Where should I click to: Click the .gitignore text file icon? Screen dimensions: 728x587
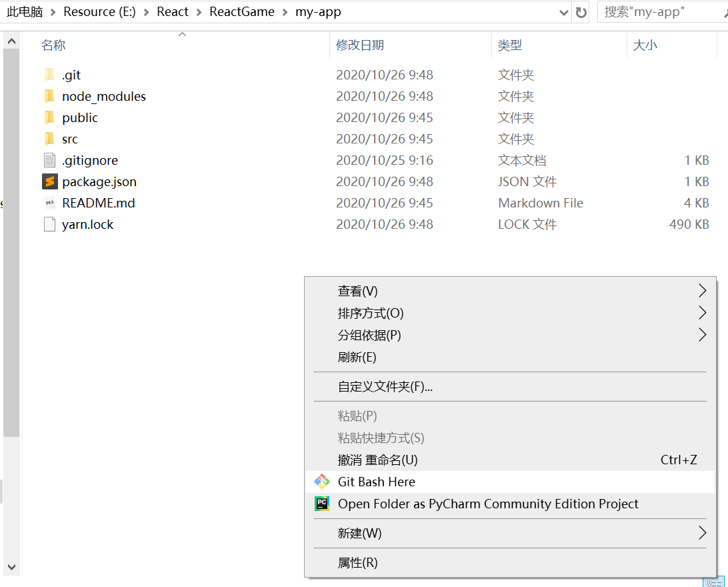50,160
